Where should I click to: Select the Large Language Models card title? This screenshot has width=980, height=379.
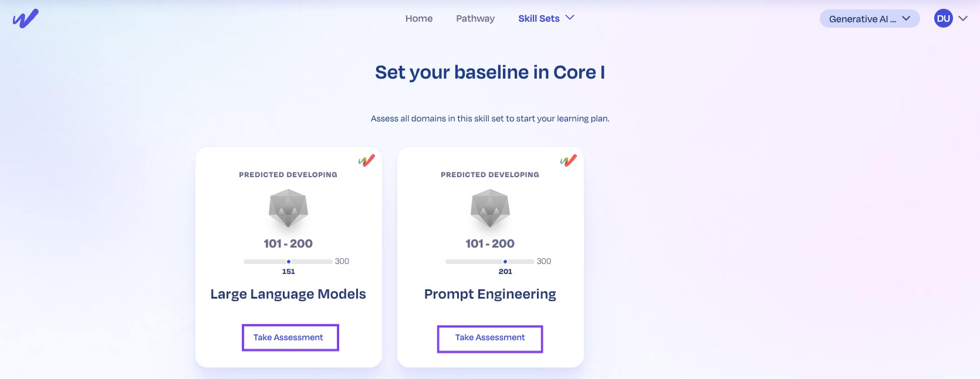pyautogui.click(x=288, y=294)
